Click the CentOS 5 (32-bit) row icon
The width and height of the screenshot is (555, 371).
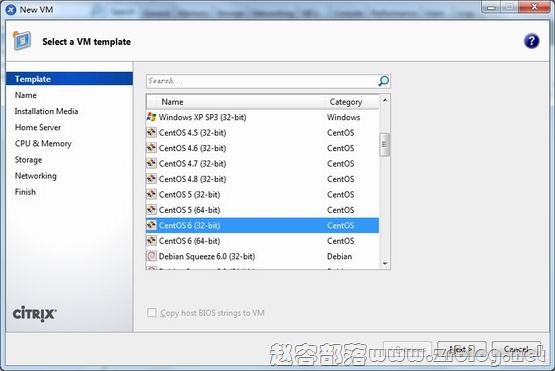pos(151,194)
